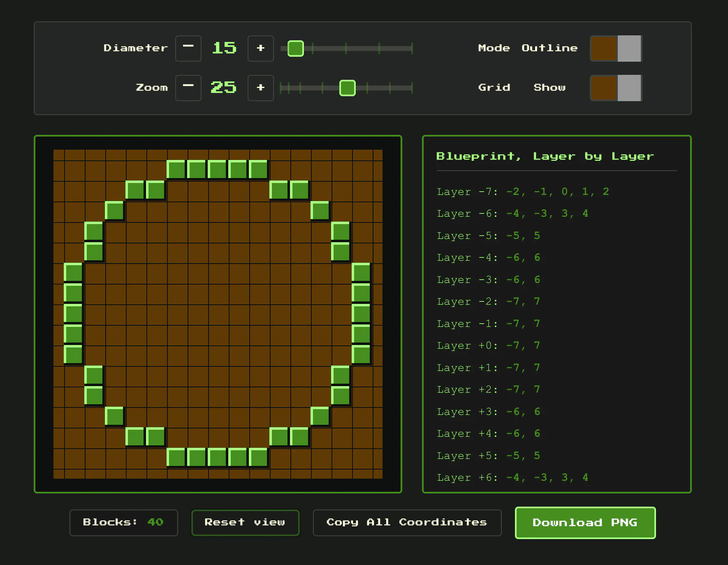Screen dimensions: 728x565
Task: Click the Mode label
Action: coord(494,49)
